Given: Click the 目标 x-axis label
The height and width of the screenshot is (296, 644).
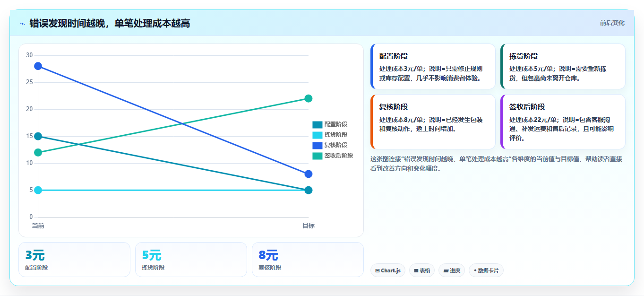Looking at the screenshot, I should tap(309, 226).
